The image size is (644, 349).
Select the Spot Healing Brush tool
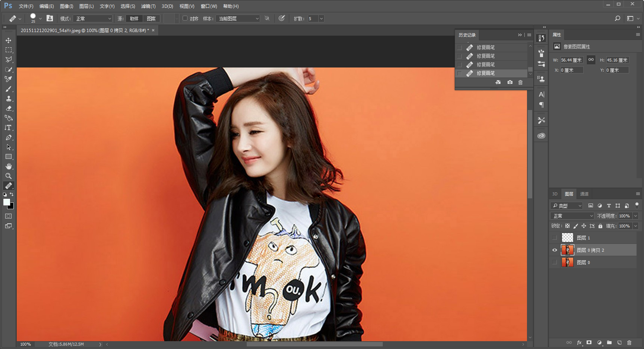tap(8, 186)
